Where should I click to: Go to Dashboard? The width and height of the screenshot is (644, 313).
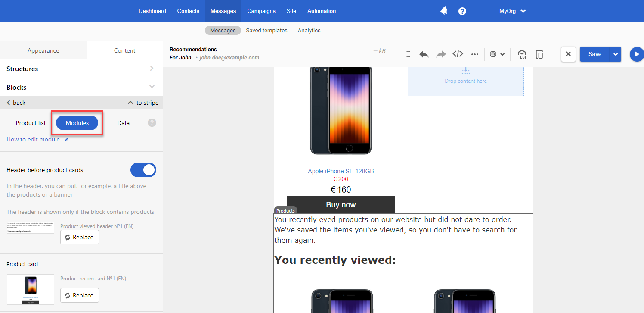(x=152, y=11)
